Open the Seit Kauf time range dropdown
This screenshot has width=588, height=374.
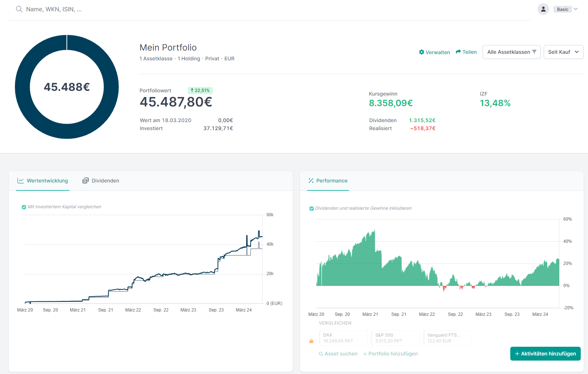pos(563,52)
